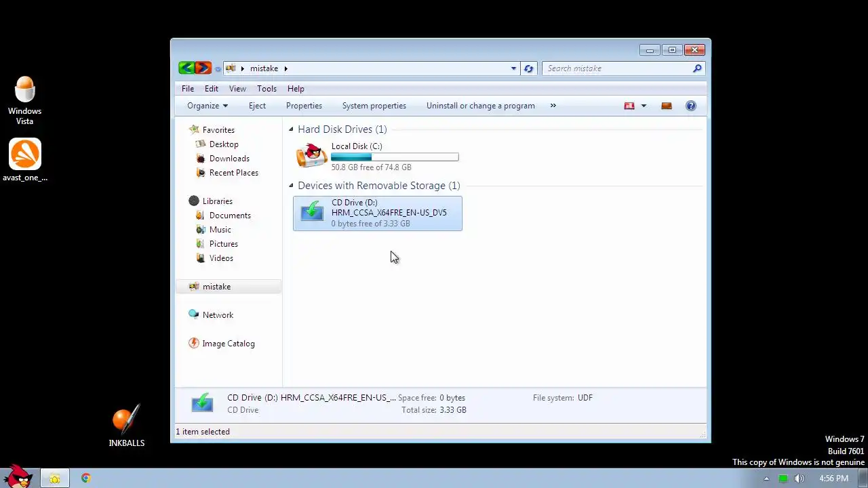Open the Help menu
The image size is (868, 488).
296,89
